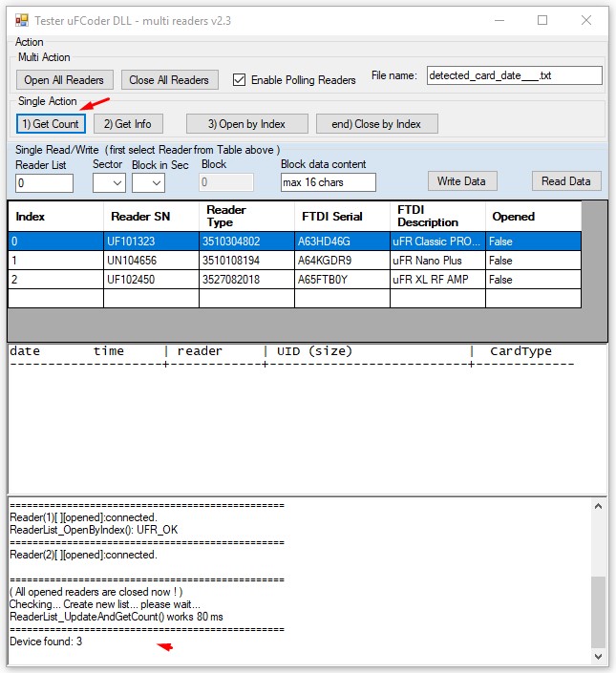
Task: Click reader type cell 3527082018
Action: coord(246,280)
